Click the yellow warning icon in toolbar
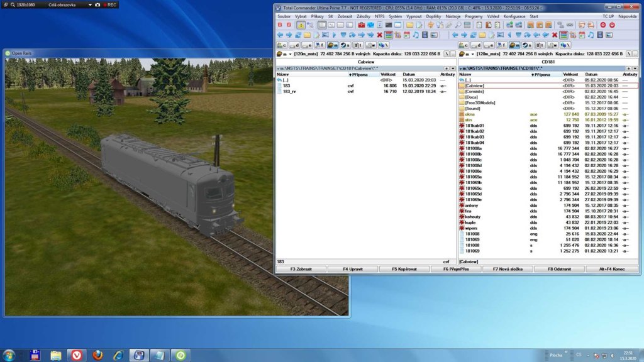The width and height of the screenshot is (644, 362). [301, 25]
